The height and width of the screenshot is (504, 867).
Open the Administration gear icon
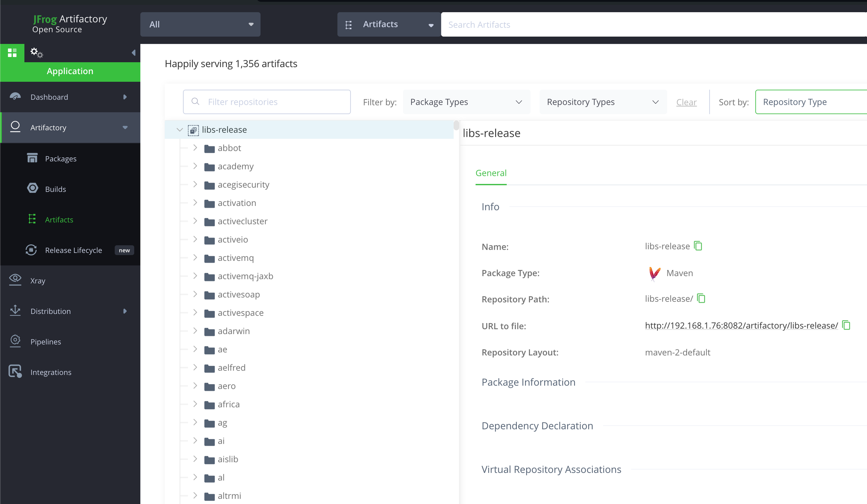pyautogui.click(x=36, y=52)
